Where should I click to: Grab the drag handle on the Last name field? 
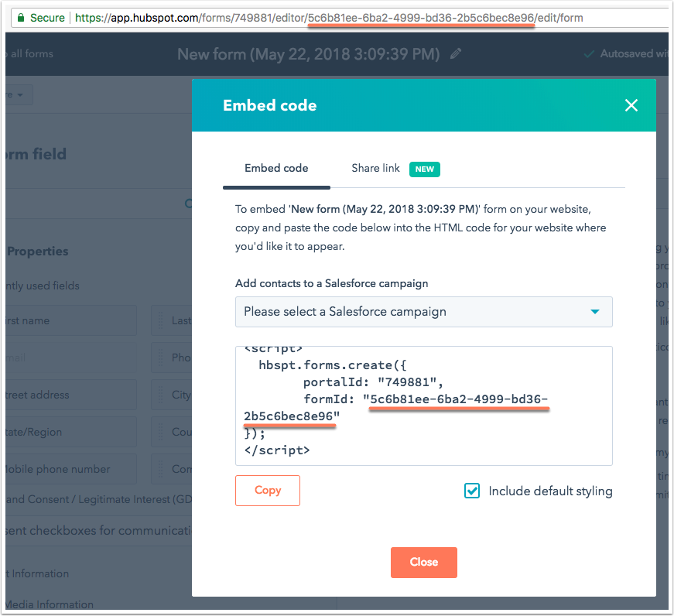pos(161,320)
